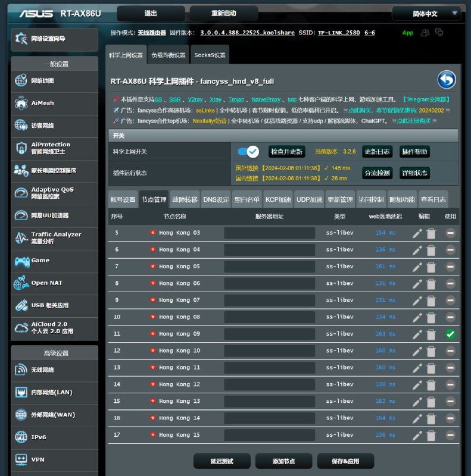The image size is (471, 476).
Task: Click the 检查并更新 button
Action: coord(286,152)
